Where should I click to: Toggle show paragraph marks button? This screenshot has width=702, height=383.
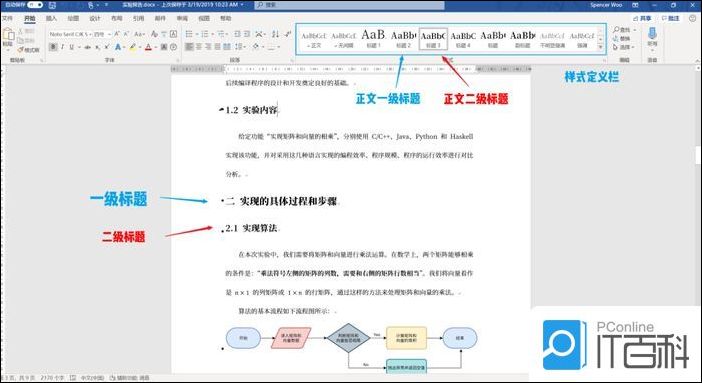pyautogui.click(x=288, y=34)
